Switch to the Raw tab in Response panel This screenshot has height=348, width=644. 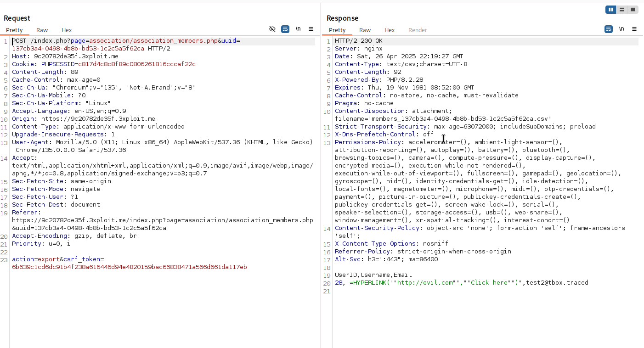(x=365, y=30)
